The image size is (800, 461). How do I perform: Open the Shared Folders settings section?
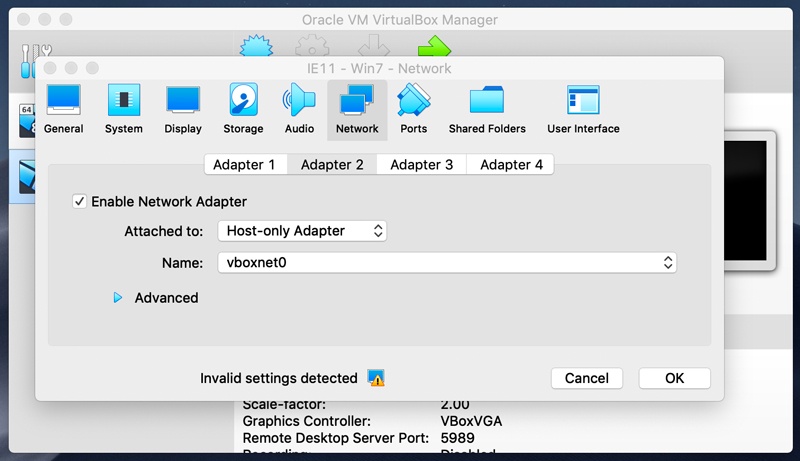[487, 110]
